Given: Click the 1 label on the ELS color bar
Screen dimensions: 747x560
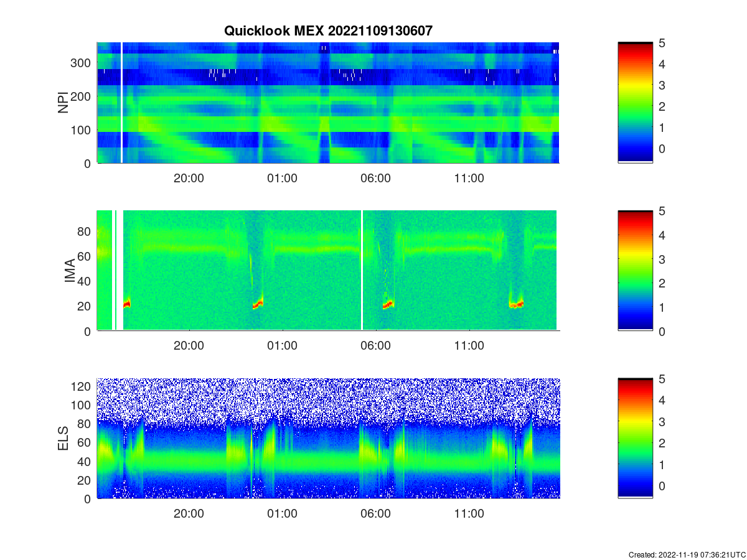Looking at the screenshot, I should [x=662, y=464].
